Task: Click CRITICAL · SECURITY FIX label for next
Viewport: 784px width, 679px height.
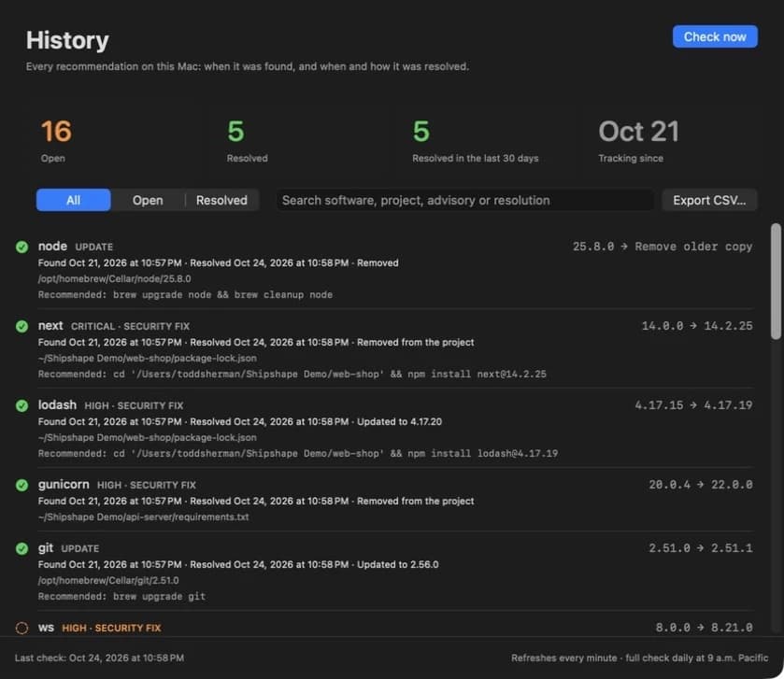Action: [x=130, y=326]
